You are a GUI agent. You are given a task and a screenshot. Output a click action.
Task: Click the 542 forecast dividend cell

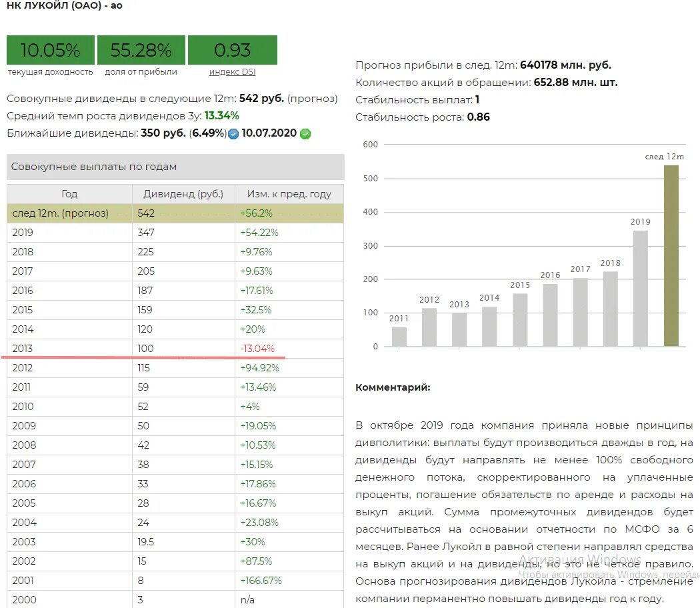[183, 213]
